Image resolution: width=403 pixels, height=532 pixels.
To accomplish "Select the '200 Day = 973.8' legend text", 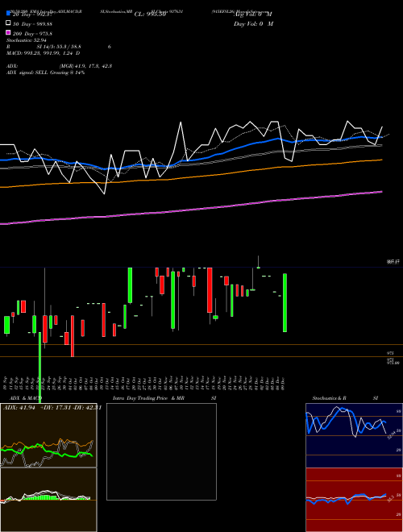I will (x=32, y=34).
